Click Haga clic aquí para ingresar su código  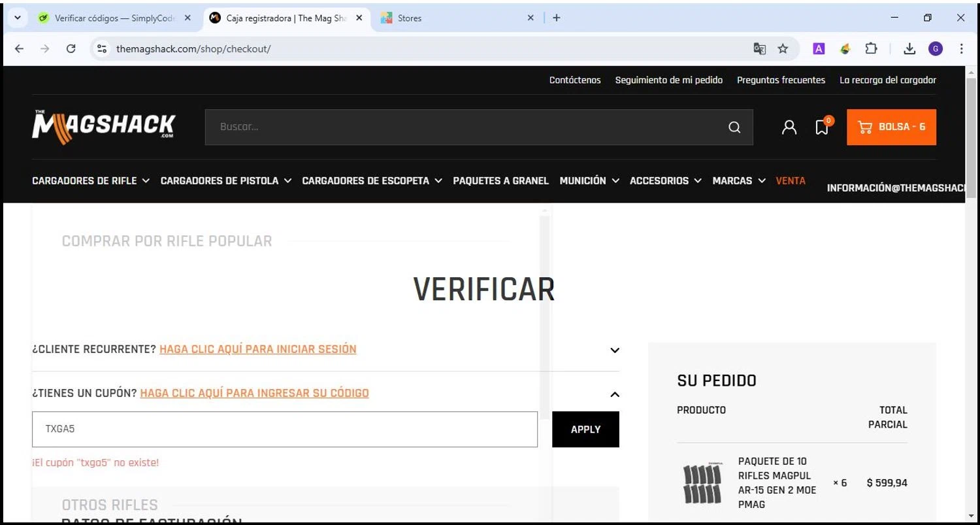click(x=254, y=393)
